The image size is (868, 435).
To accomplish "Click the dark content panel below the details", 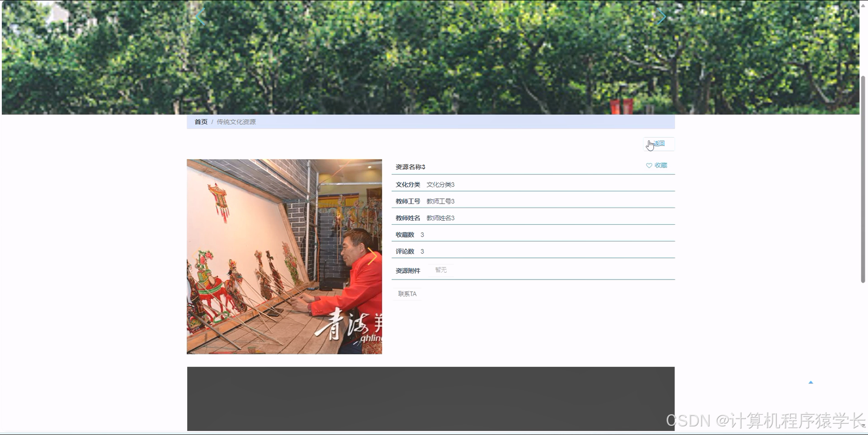I will pyautogui.click(x=431, y=399).
